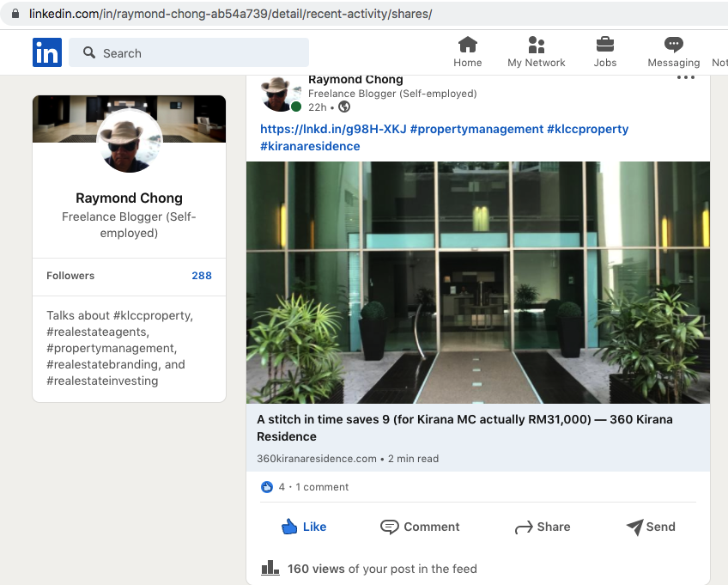Click the Send button

coord(651,527)
